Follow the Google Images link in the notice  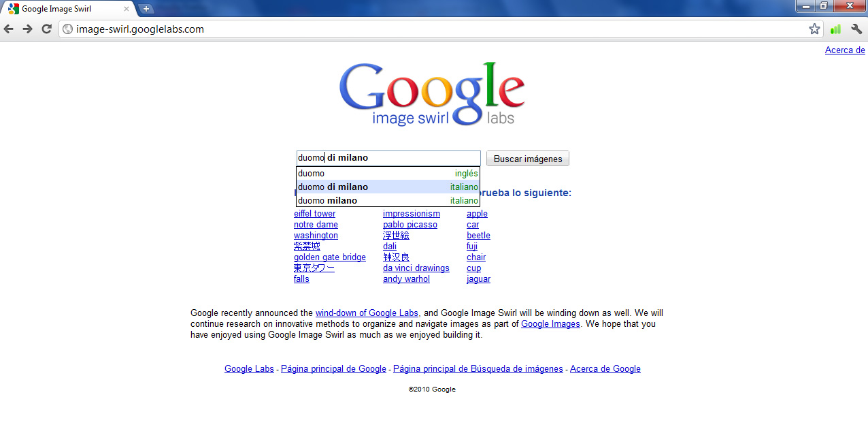coord(550,324)
